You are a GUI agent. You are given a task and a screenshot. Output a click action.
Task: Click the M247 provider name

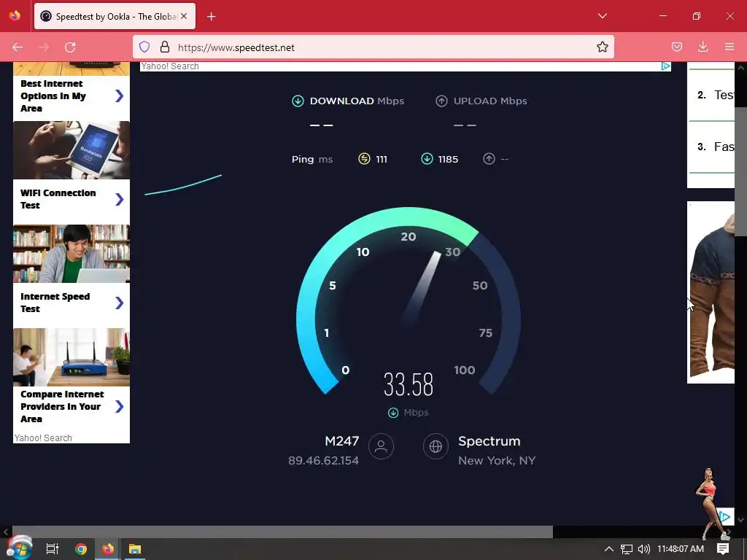[x=341, y=441]
